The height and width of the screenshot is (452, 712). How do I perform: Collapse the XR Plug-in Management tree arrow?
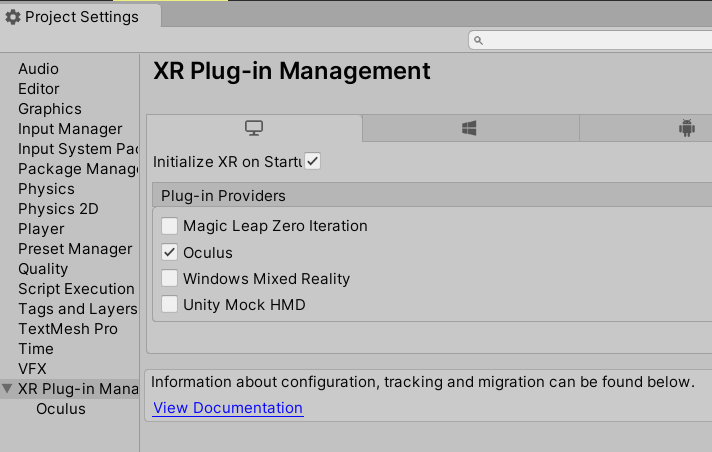point(7,388)
